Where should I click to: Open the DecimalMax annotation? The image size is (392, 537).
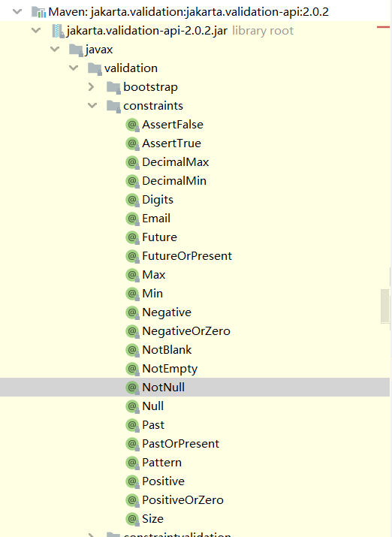point(175,162)
